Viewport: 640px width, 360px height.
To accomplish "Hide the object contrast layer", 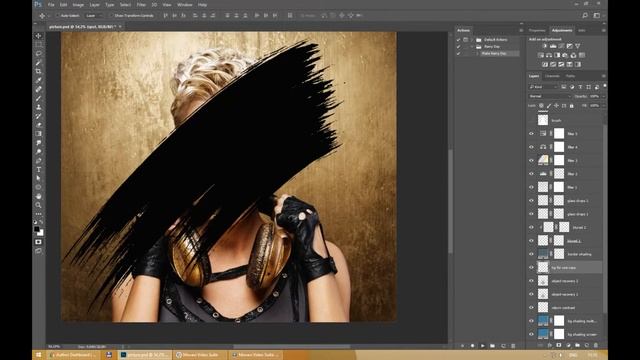I will coord(531,307).
